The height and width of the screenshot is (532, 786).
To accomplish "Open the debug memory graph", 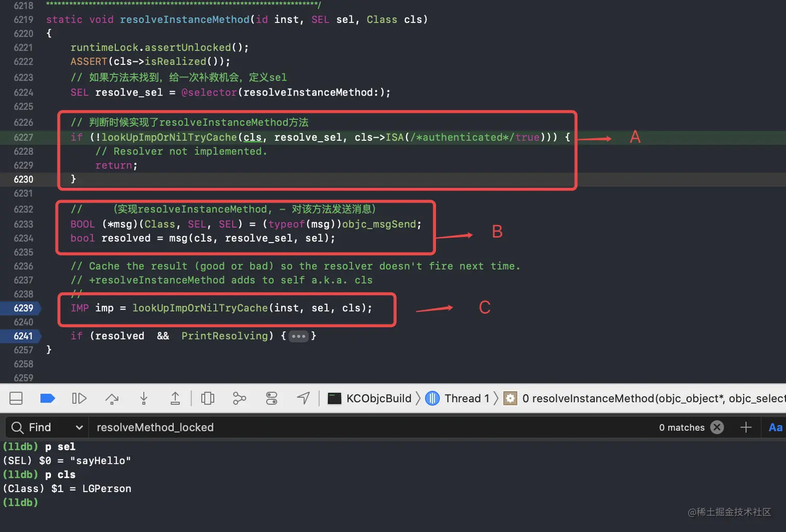I will (239, 398).
